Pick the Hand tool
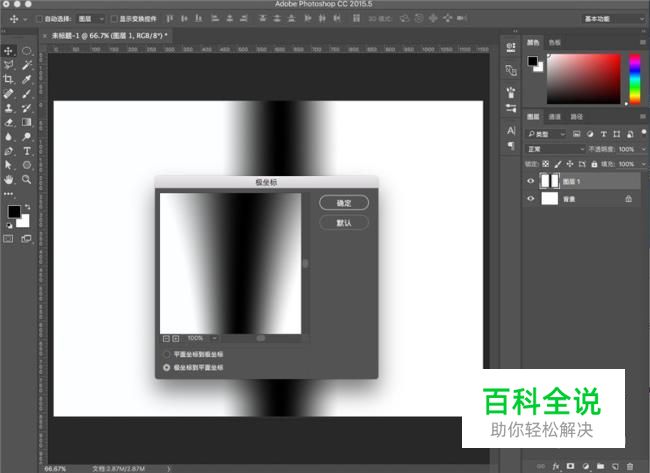The image size is (650, 473). [x=9, y=179]
